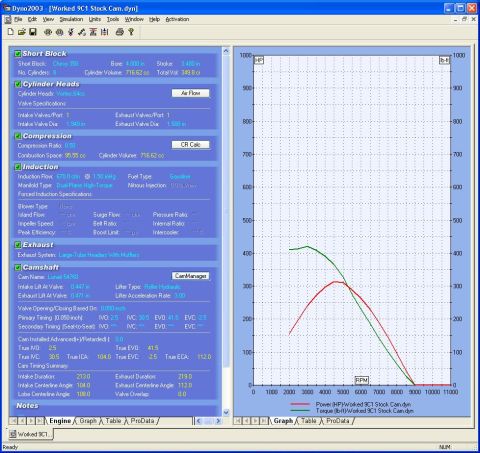Select the Worked 9C1 document tab
The image size is (480, 453).
coord(30,434)
